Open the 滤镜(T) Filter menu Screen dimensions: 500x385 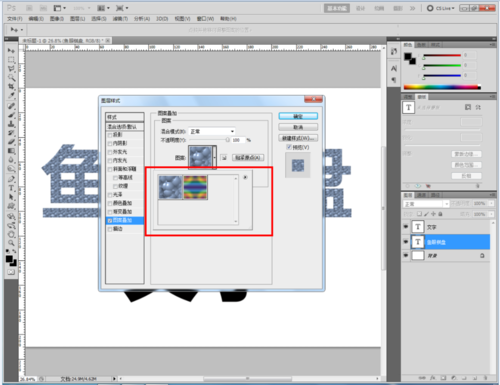[x=120, y=19]
